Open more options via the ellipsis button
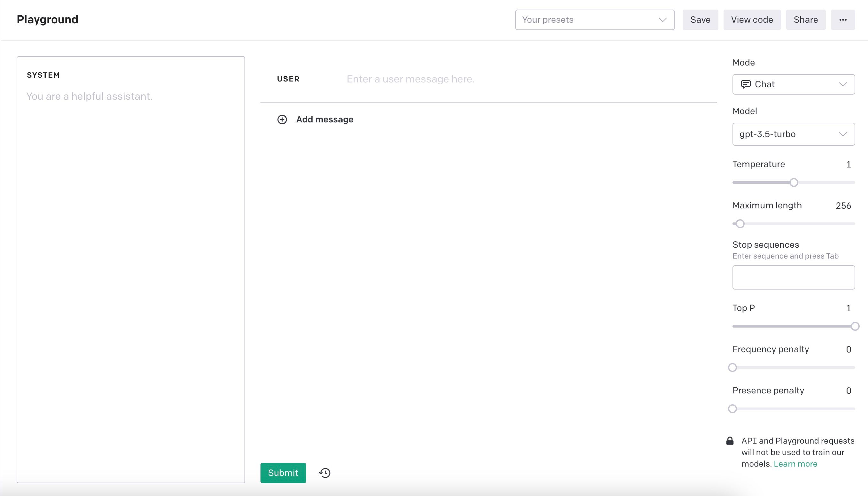 (843, 19)
